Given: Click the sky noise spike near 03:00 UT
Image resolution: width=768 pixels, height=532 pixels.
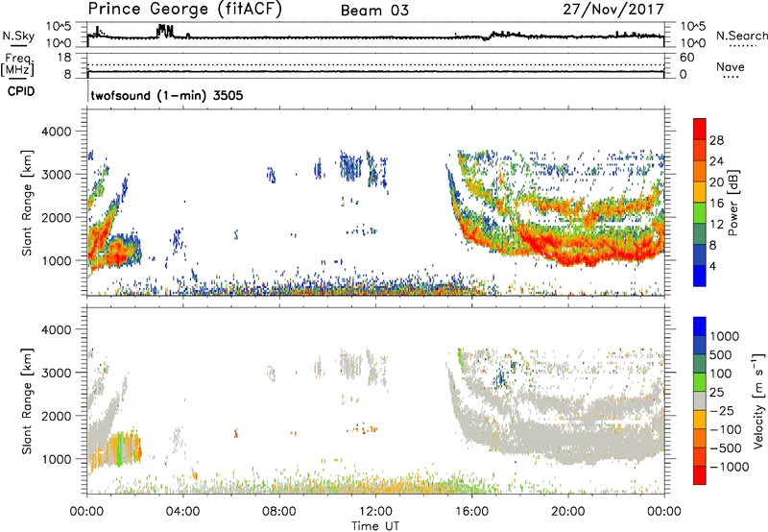Looking at the screenshot, I should pos(164,32).
